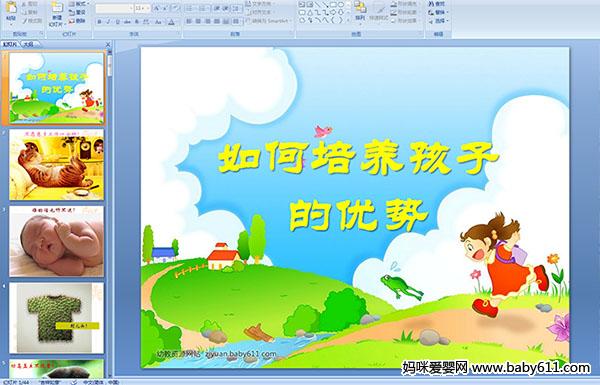
Task: Click the Arrange icon in drawing group
Action: point(360,11)
